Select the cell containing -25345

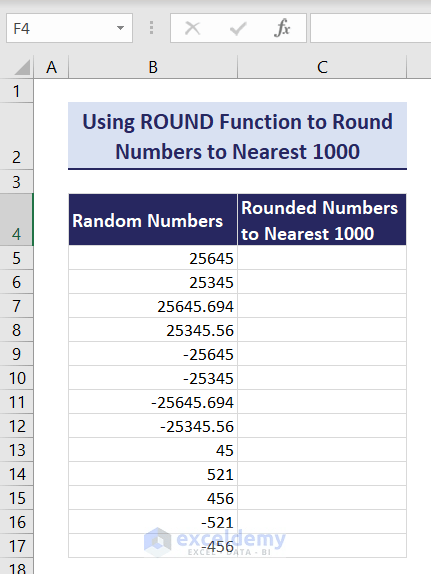(153, 378)
